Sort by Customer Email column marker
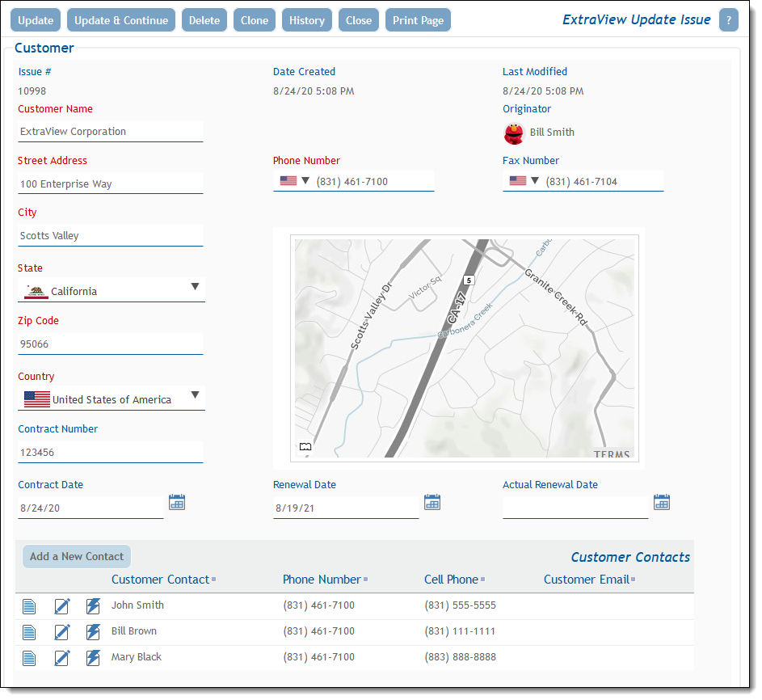 pyautogui.click(x=633, y=580)
